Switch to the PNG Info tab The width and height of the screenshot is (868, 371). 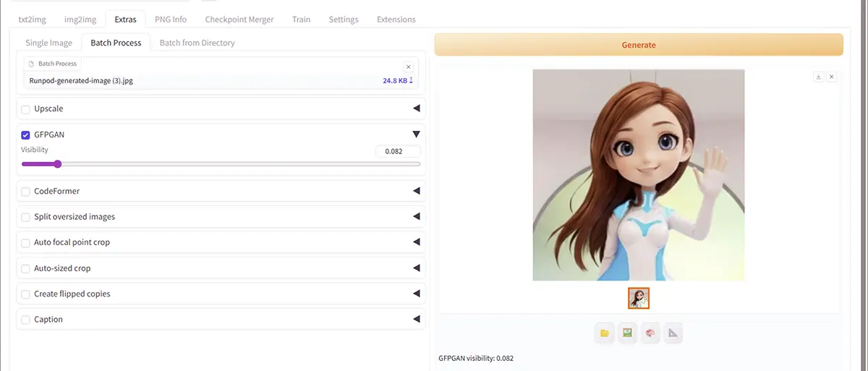click(171, 20)
